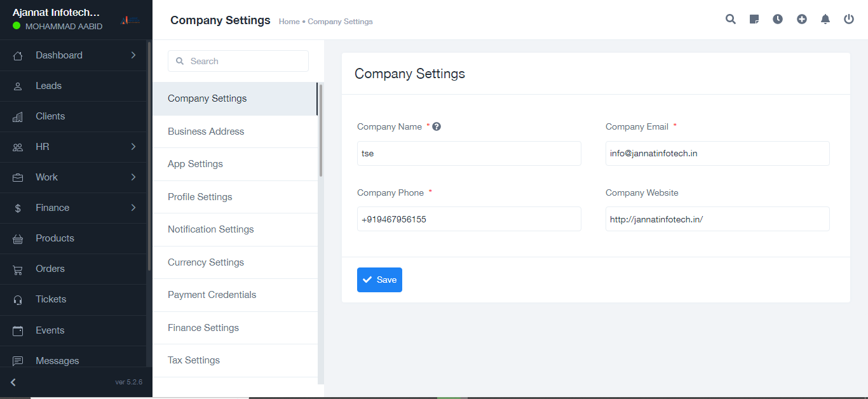Click the Home breadcrumb link
The width and height of the screenshot is (868, 399).
289,22
